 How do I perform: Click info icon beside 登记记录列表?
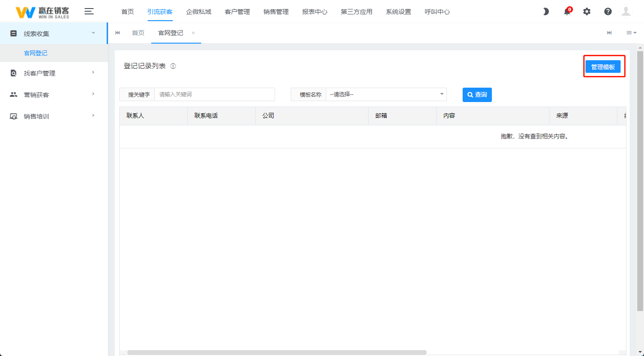pyautogui.click(x=173, y=66)
